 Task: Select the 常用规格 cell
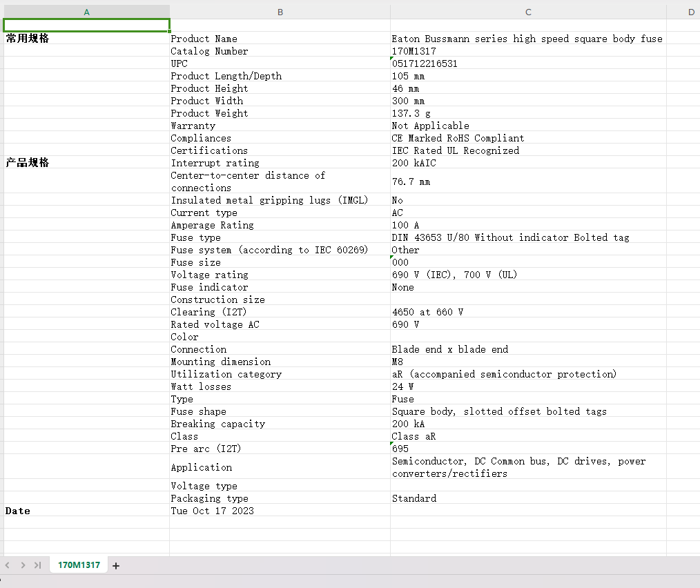pos(86,38)
